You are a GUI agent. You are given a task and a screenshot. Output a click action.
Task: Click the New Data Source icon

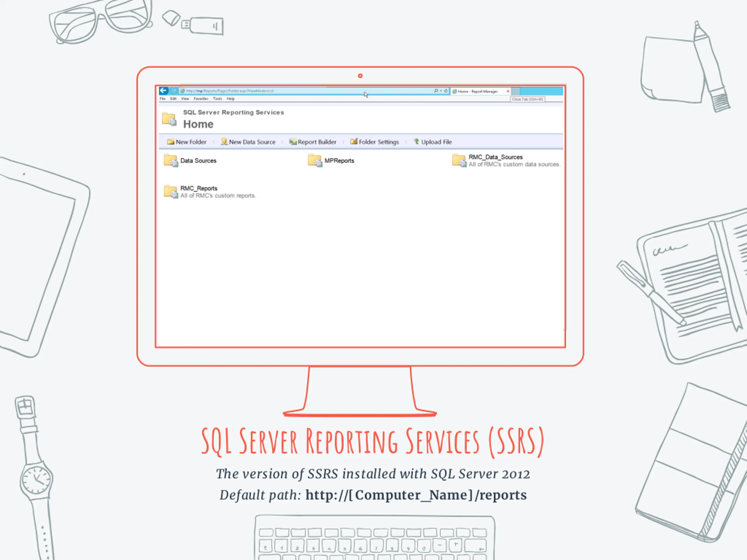[224, 141]
